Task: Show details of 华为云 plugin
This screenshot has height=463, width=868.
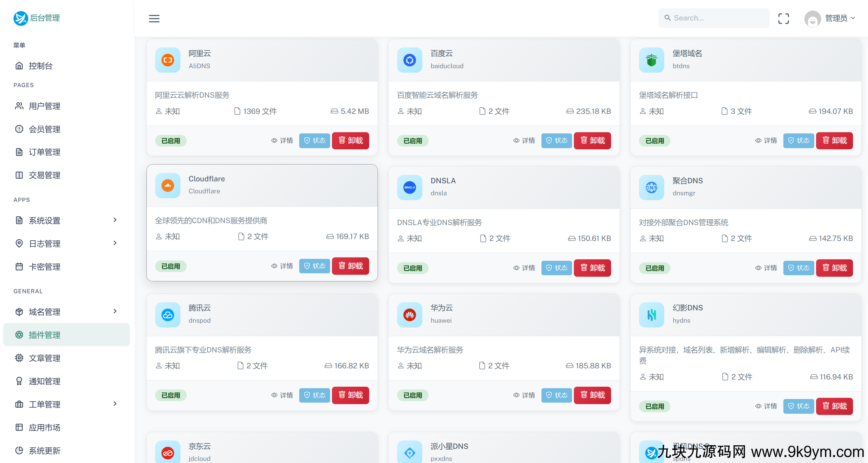Action: coord(524,395)
